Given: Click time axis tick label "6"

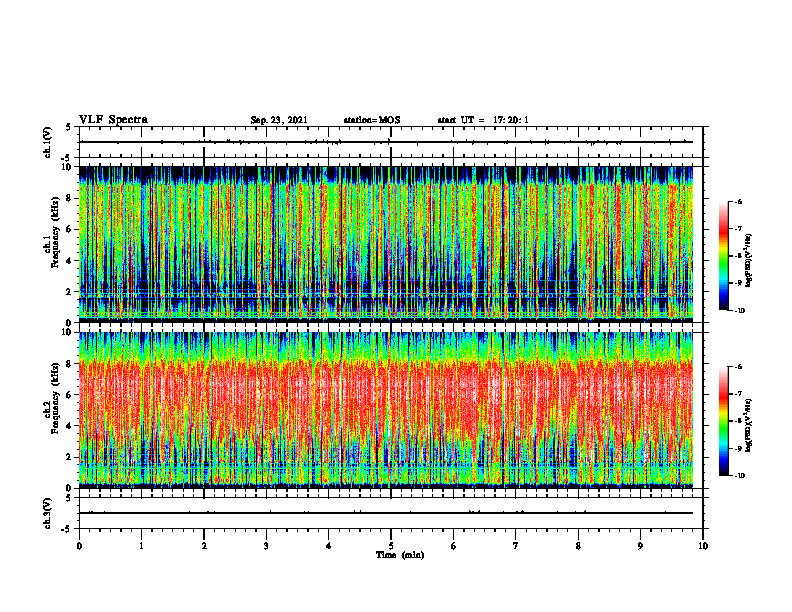Looking at the screenshot, I should (x=454, y=546).
